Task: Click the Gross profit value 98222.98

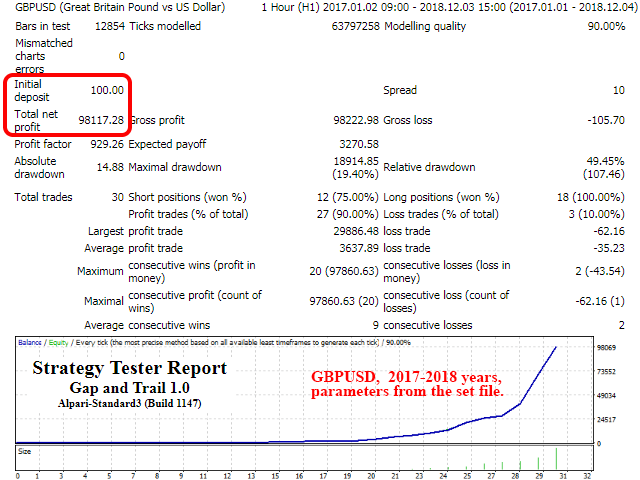Action: (x=348, y=120)
